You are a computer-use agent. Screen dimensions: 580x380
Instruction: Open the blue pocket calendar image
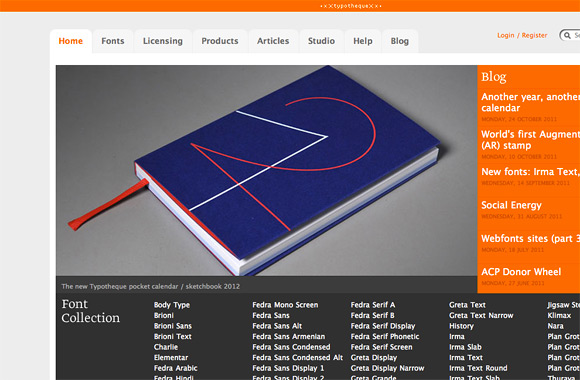point(266,171)
